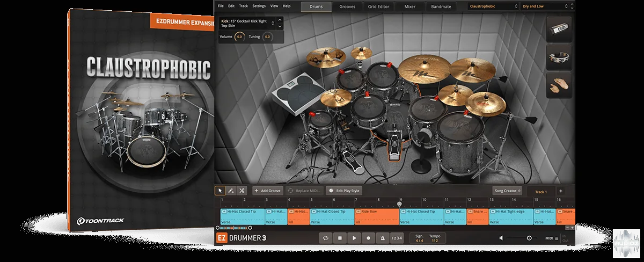Image resolution: width=644 pixels, height=262 pixels.
Task: Pick the scissors split tool
Action: tap(241, 191)
